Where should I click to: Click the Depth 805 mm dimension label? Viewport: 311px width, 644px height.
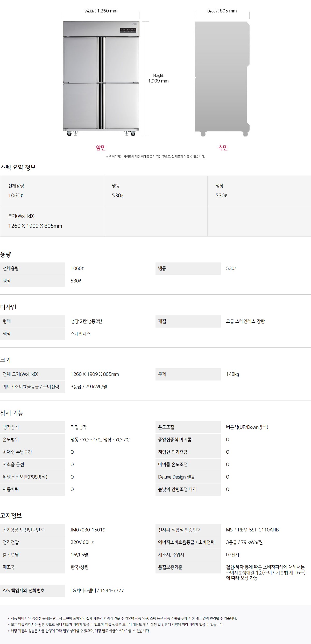tap(222, 11)
